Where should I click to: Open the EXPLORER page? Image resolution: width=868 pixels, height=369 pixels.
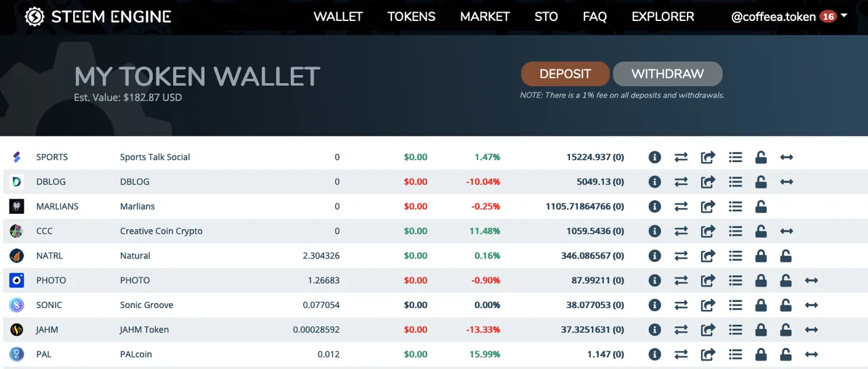663,17
